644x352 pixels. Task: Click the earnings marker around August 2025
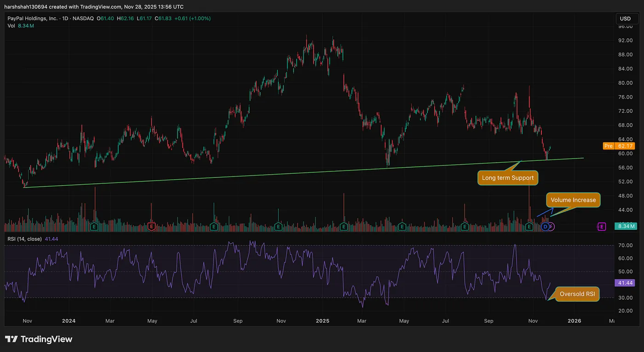465,227
